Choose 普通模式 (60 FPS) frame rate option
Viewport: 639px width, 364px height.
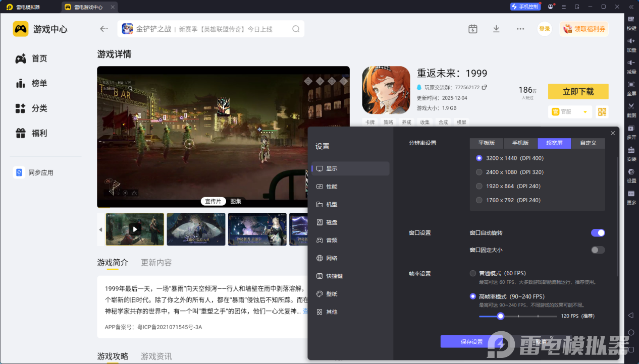[473, 273]
